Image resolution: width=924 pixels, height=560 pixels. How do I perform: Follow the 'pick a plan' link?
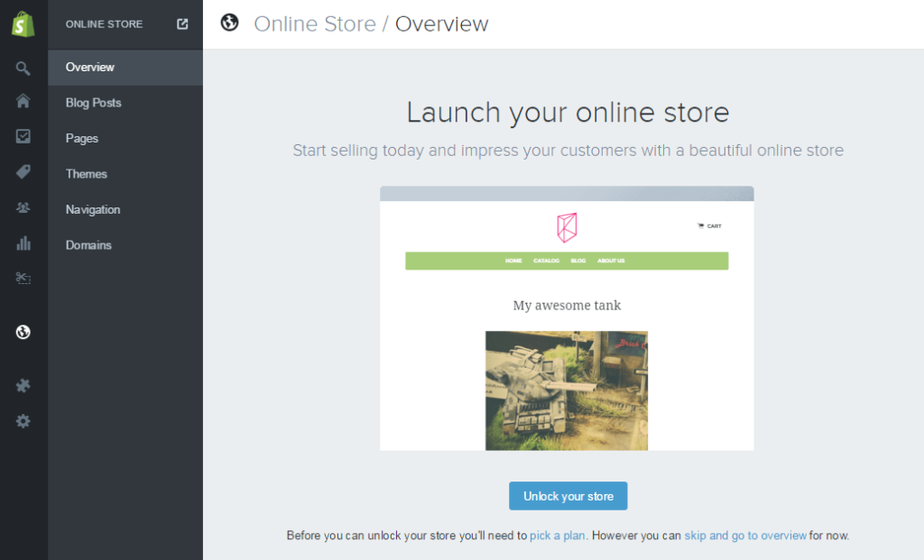click(x=558, y=536)
